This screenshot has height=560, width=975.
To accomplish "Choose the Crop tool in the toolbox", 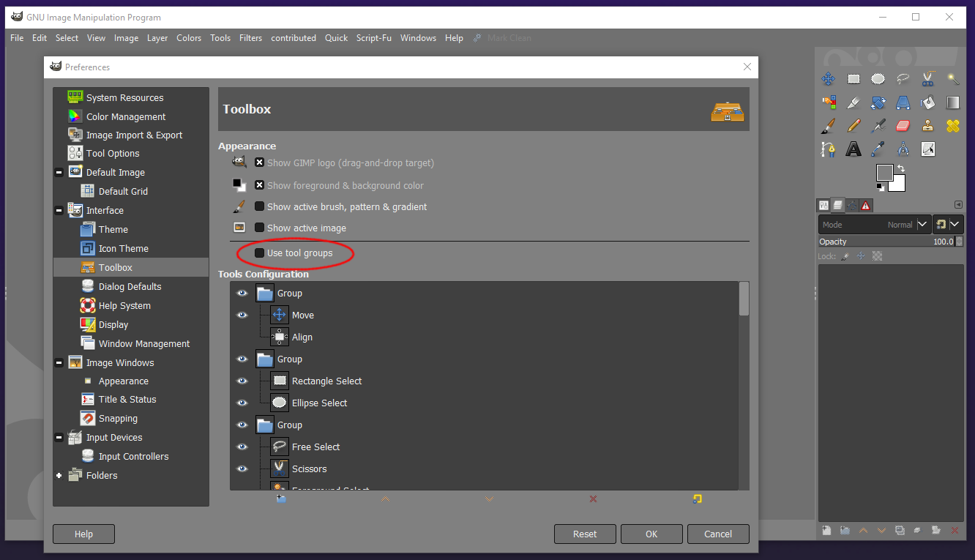I will pos(853,102).
